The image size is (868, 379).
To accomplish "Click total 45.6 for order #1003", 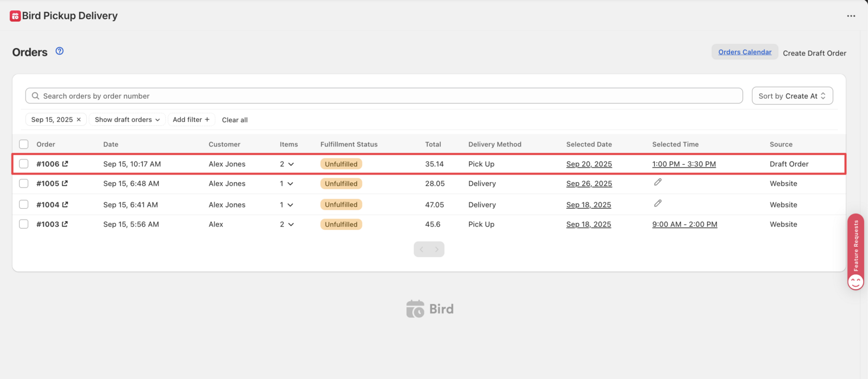I will click(433, 224).
